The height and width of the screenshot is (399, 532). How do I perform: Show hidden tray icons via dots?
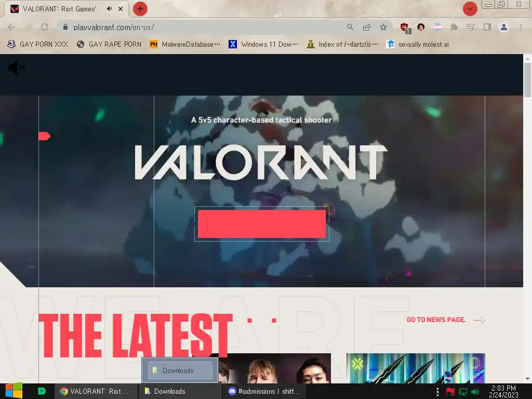(x=437, y=392)
